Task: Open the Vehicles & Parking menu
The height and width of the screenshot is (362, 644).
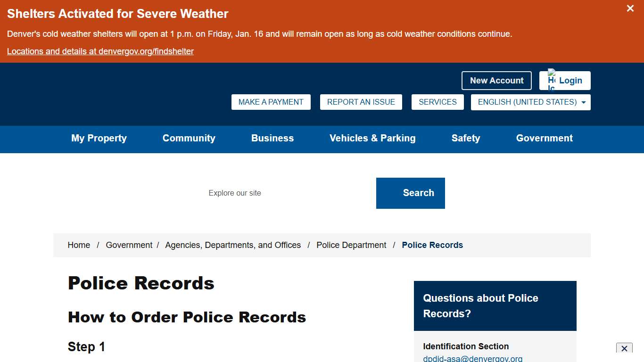Action: (x=372, y=138)
